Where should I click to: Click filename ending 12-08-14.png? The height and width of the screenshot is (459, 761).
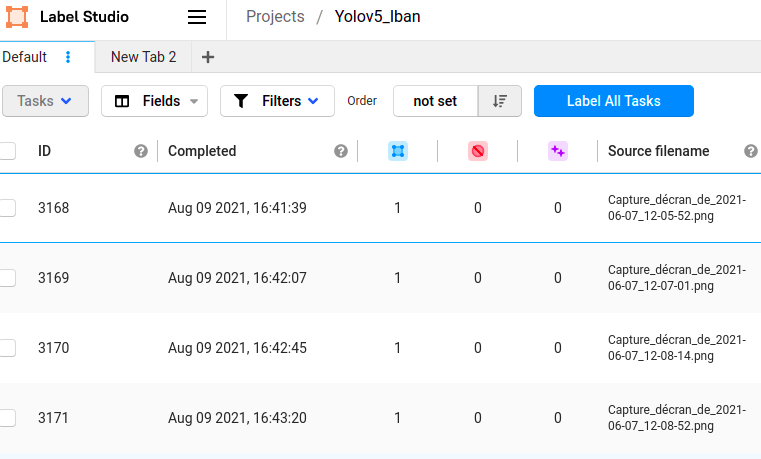(x=677, y=348)
